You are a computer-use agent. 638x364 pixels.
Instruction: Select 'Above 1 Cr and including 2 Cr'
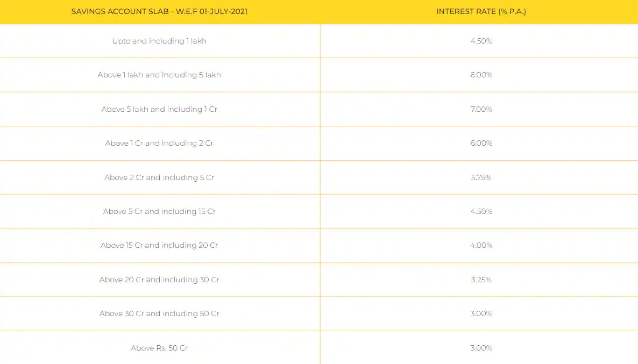pos(159,143)
